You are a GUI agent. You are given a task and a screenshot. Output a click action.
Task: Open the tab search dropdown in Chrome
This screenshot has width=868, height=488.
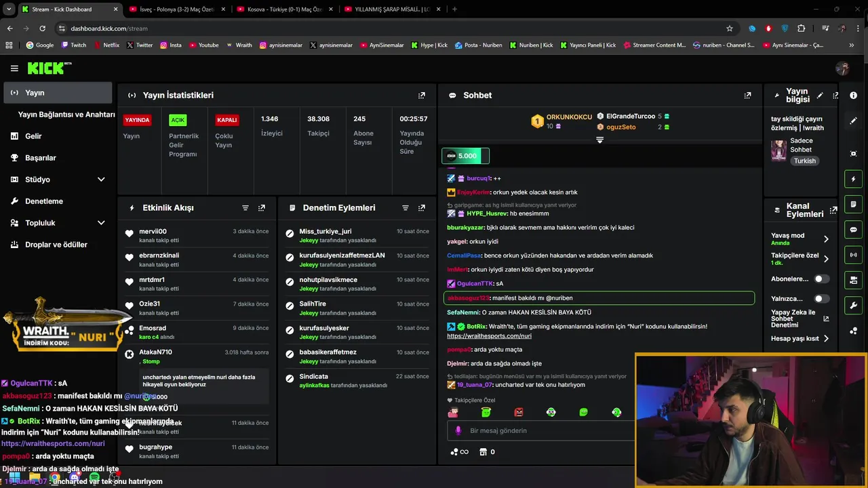9,9
